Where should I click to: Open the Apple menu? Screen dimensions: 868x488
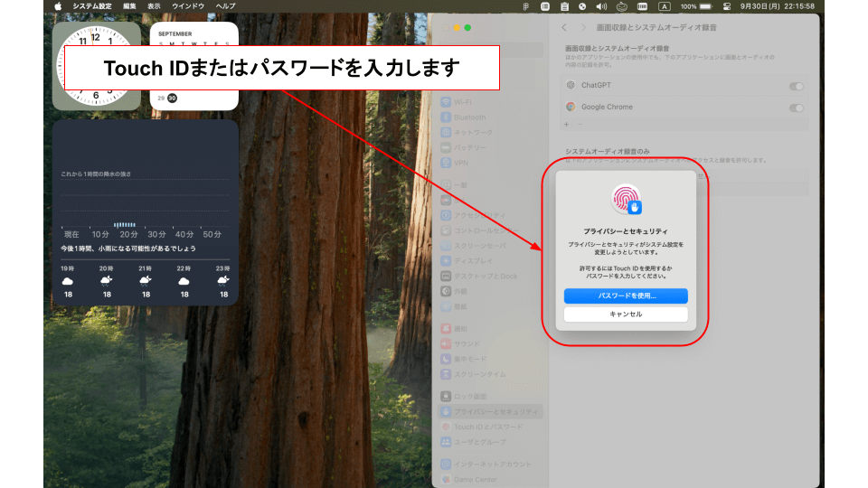[59, 6]
